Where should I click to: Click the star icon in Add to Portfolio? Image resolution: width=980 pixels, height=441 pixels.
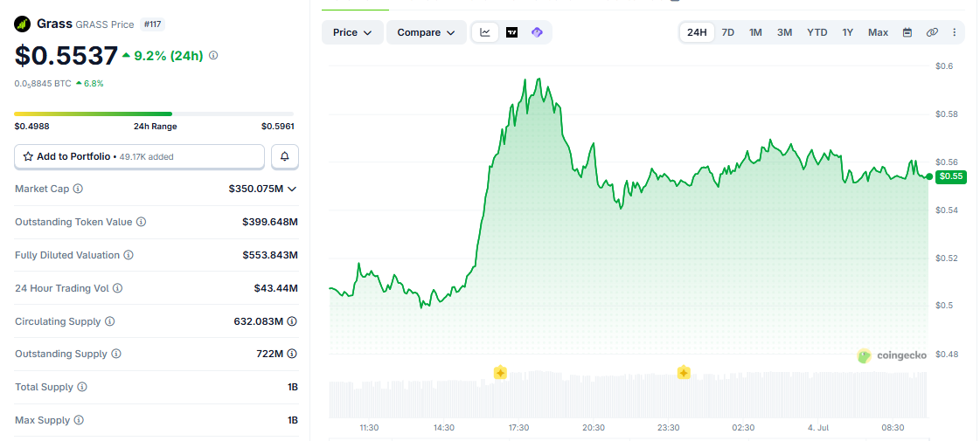[28, 157]
